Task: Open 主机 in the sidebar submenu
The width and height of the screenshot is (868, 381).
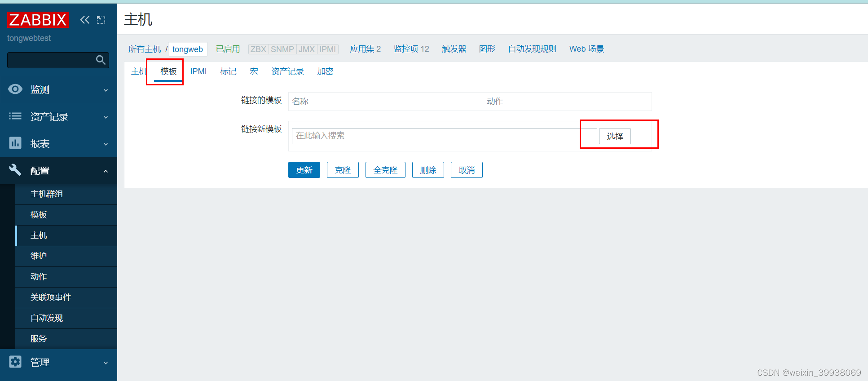Action: (x=66, y=235)
